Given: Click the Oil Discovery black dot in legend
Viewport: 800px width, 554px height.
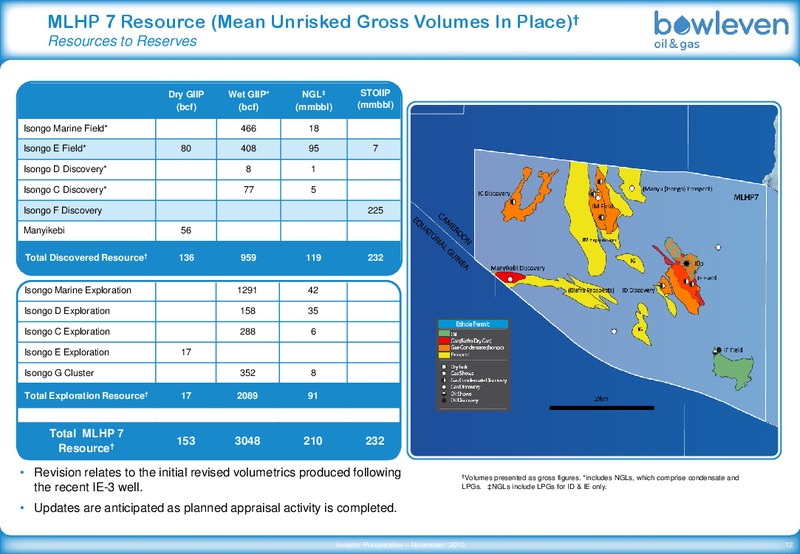Looking at the screenshot, I should (443, 400).
